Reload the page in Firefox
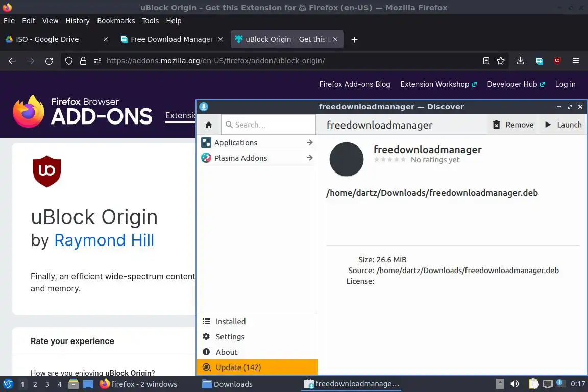The height and width of the screenshot is (392, 588). click(x=49, y=61)
